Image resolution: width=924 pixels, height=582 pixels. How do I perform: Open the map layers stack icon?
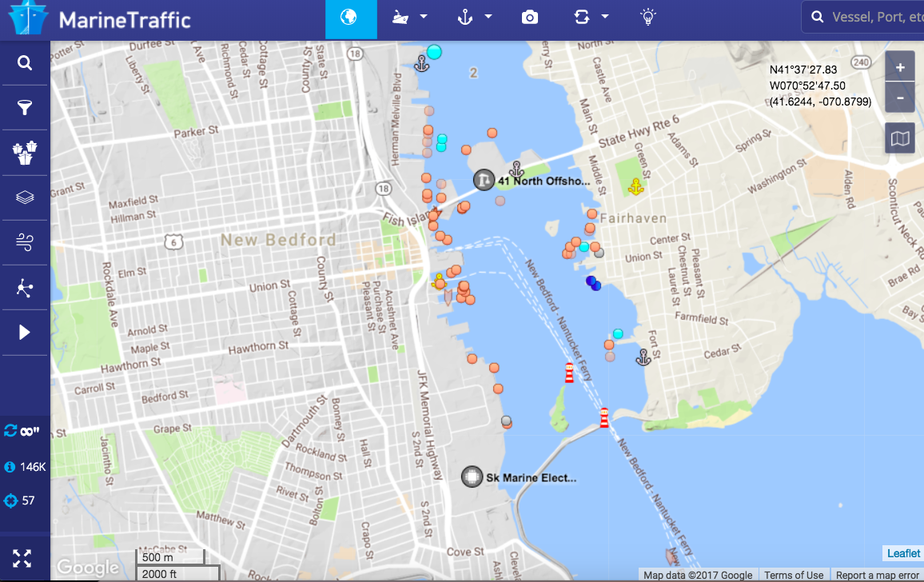[x=24, y=197]
